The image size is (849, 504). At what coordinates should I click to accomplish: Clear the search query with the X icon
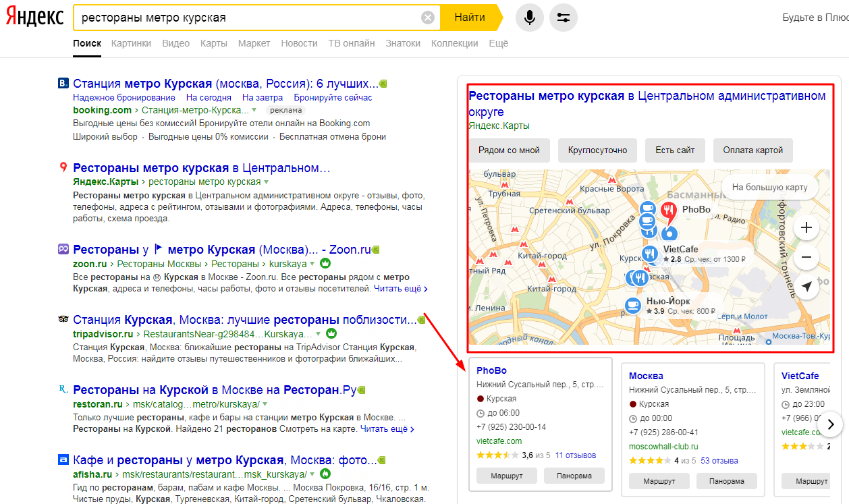click(x=428, y=18)
